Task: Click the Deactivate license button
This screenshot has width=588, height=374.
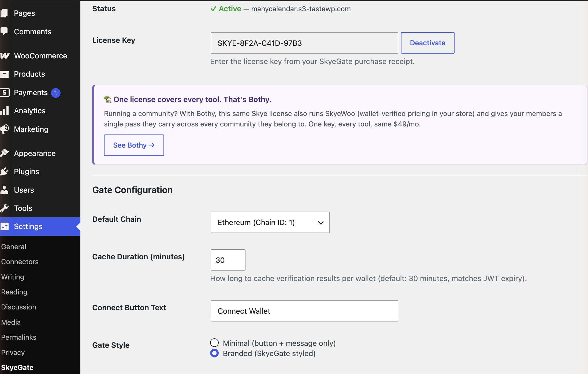Action: click(x=427, y=43)
